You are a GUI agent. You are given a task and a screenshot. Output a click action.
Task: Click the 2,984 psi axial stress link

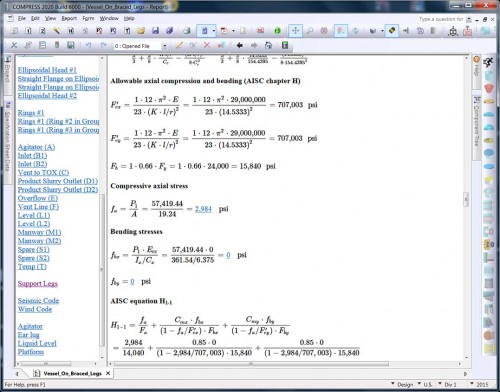203,209
